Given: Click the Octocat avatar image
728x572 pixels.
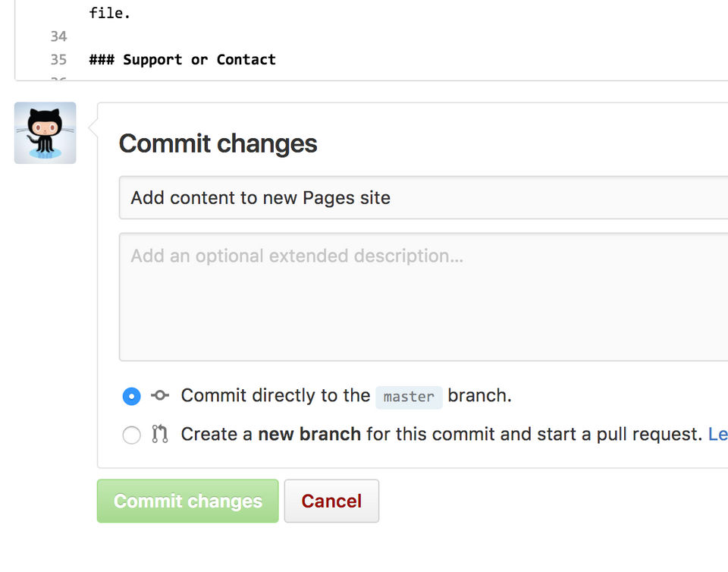Looking at the screenshot, I should (x=45, y=133).
